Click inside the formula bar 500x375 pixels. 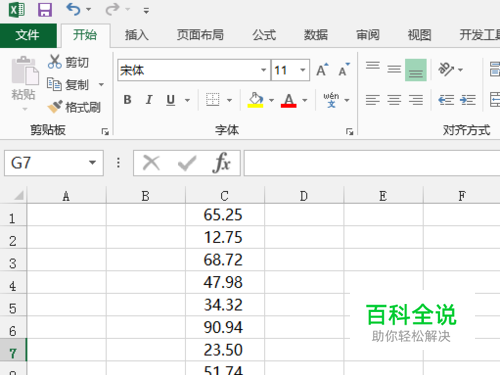point(372,163)
